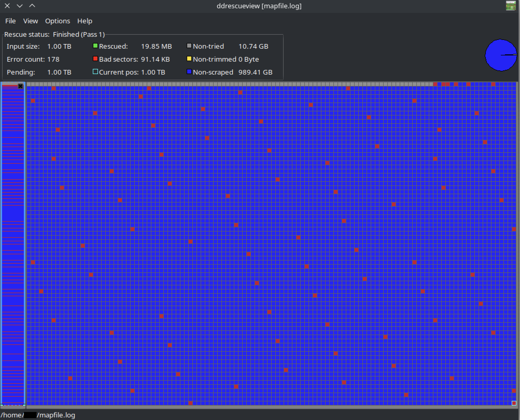Click the up chevron in the title bar
The height and width of the screenshot is (420, 520).
click(32, 6)
